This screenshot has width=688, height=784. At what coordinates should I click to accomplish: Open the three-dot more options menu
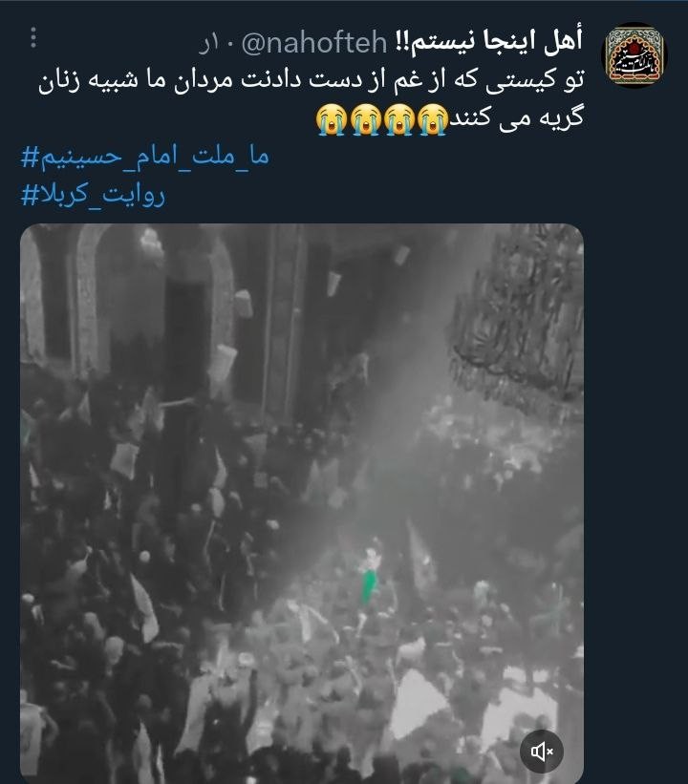[x=33, y=37]
